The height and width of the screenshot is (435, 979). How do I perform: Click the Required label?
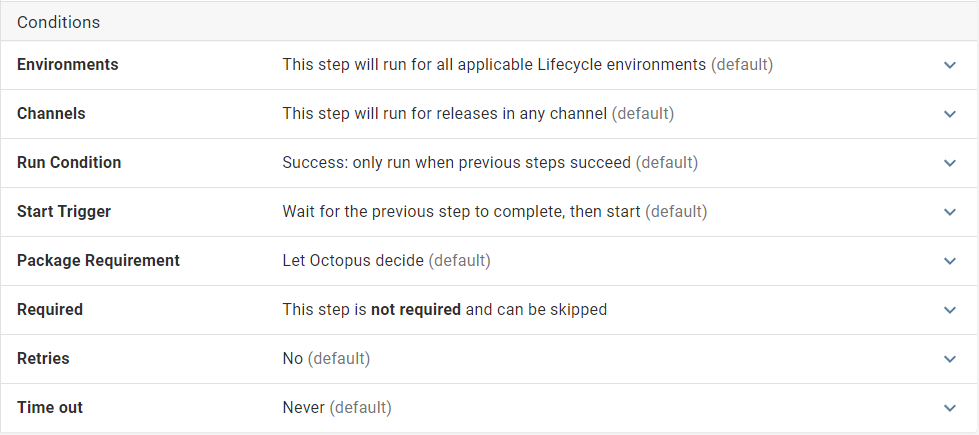point(50,310)
